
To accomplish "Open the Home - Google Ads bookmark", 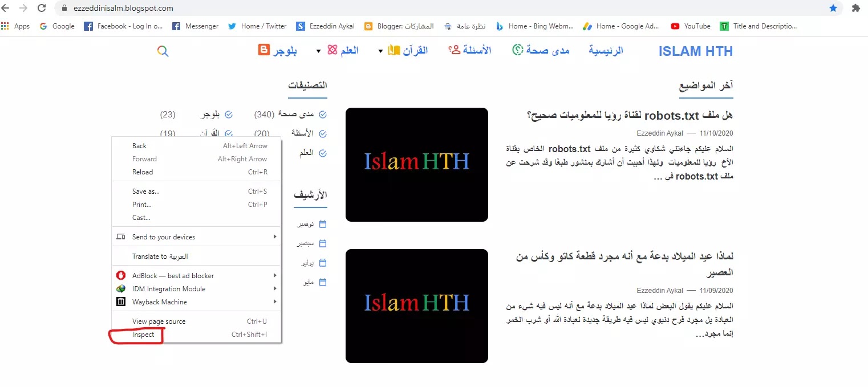I will pyautogui.click(x=621, y=26).
